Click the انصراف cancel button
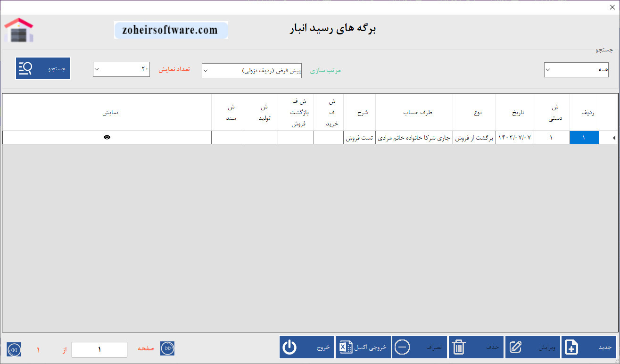620x364 pixels. pyautogui.click(x=420, y=347)
